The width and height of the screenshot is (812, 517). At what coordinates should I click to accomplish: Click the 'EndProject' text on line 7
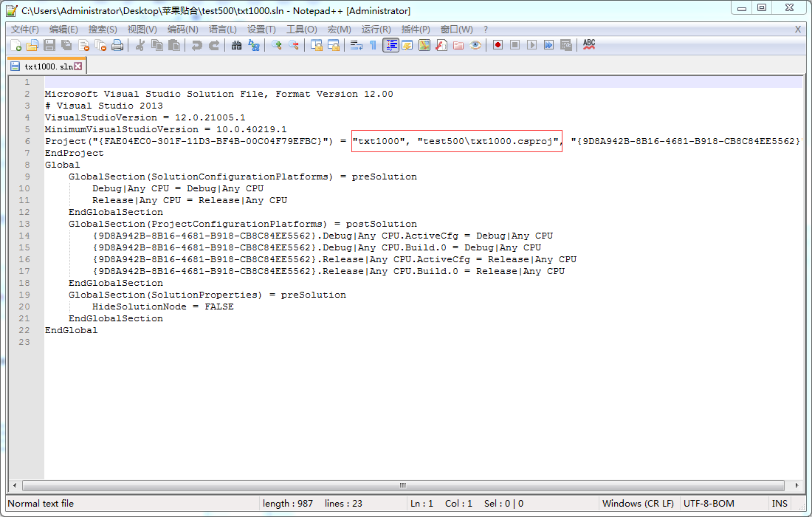(74, 153)
